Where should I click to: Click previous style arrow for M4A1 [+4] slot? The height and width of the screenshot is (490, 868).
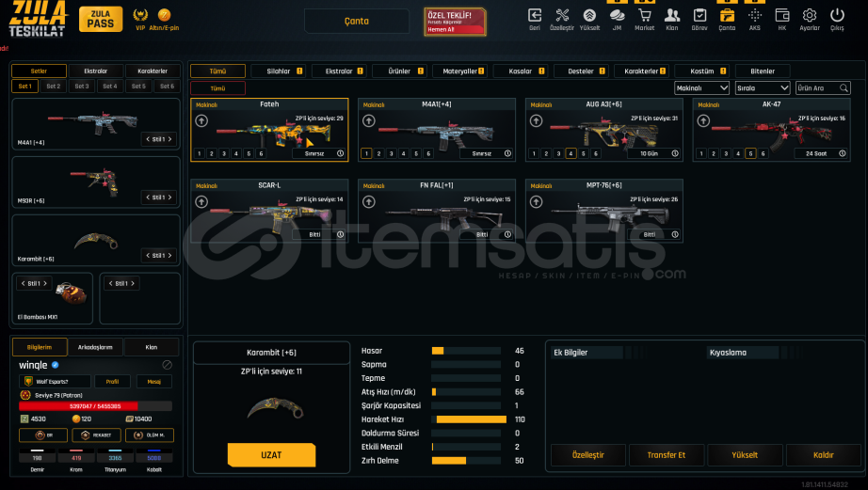pos(148,139)
